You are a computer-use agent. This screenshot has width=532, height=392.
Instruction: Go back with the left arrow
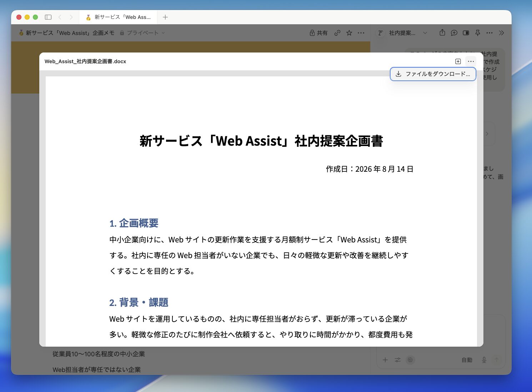click(x=60, y=17)
